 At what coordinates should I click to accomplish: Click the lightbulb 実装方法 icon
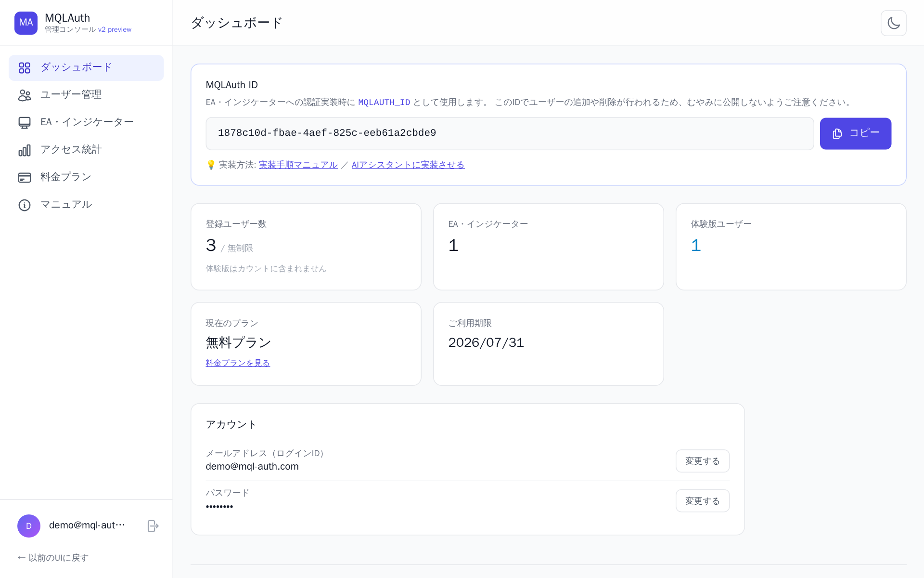211,165
